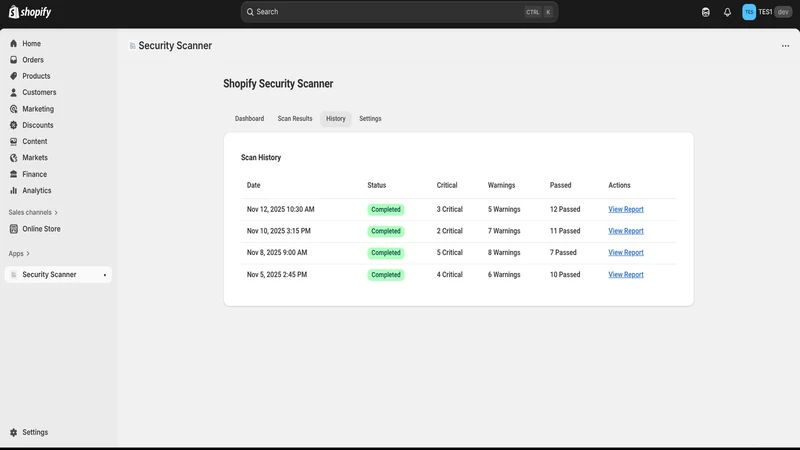This screenshot has height=450, width=800.
Task: Open the Nov 8, 2025 View Report link
Action: pyautogui.click(x=626, y=253)
